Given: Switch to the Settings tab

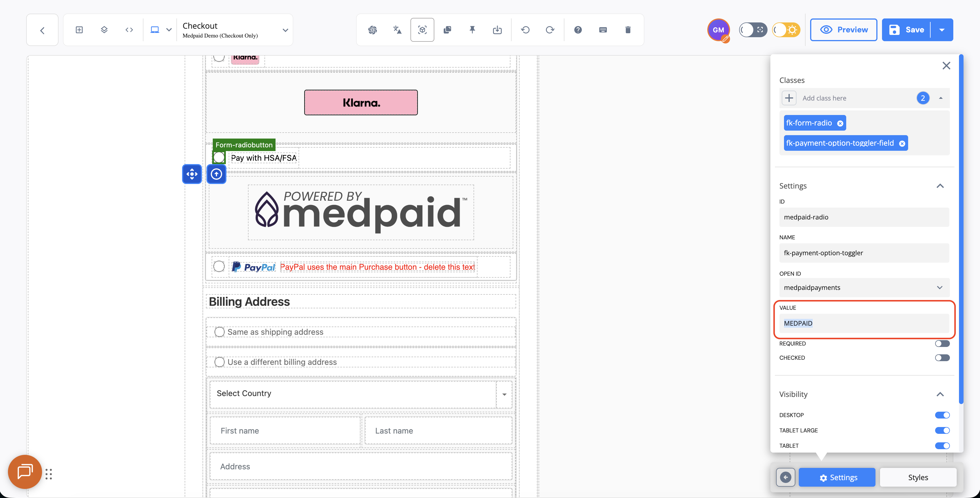Looking at the screenshot, I should coord(837,478).
